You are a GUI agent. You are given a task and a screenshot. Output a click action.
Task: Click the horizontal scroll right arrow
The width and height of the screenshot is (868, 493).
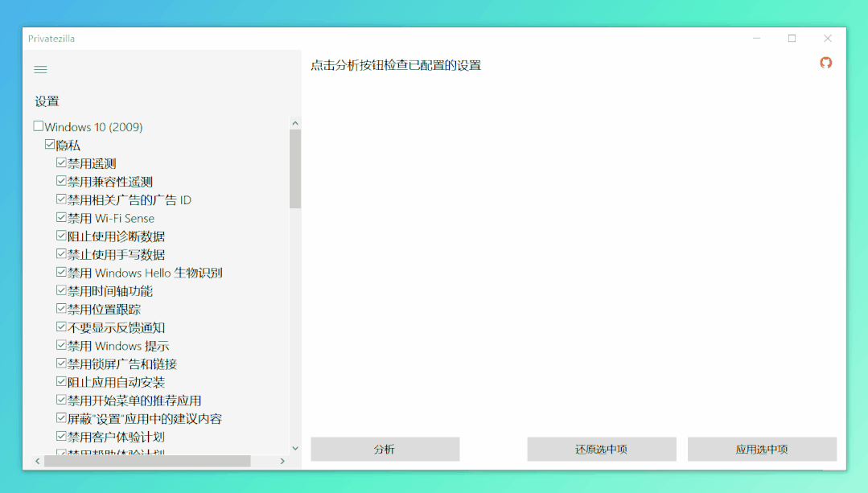pos(282,461)
